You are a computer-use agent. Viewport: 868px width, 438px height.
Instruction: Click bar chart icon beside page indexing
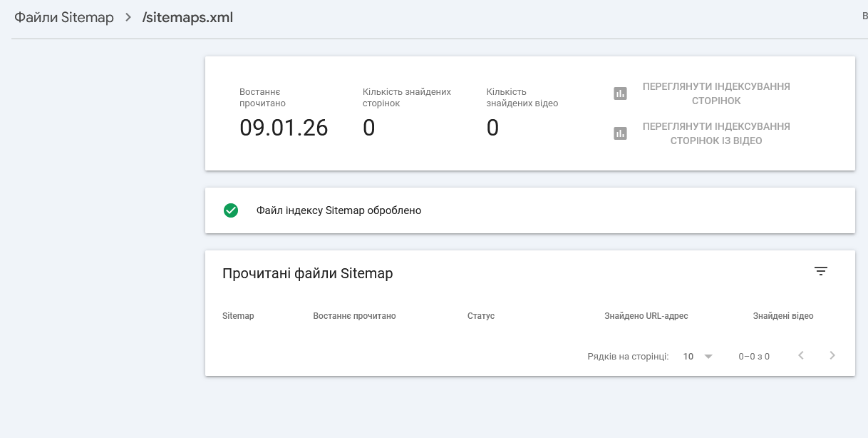tap(620, 93)
